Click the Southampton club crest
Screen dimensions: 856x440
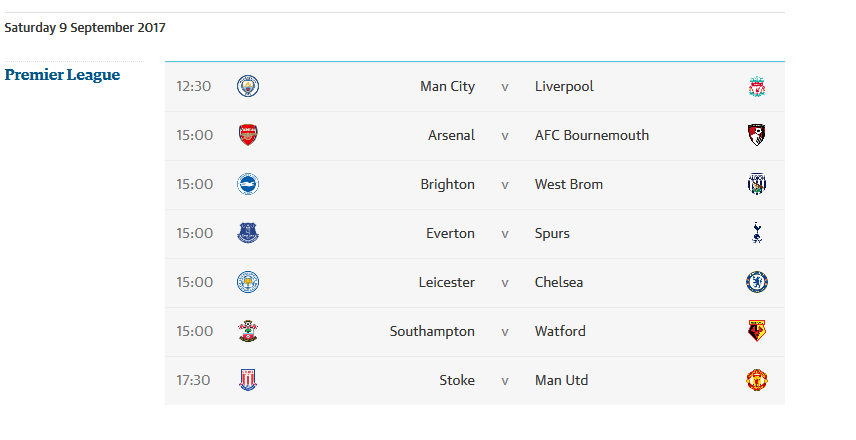click(247, 332)
